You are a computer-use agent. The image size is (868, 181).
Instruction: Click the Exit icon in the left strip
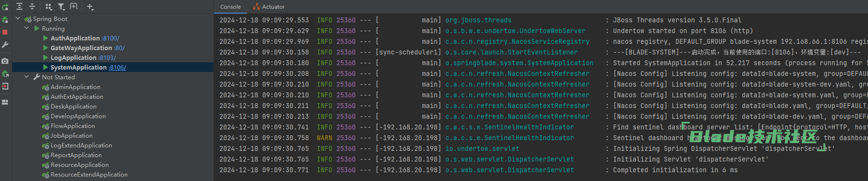pos(5,86)
